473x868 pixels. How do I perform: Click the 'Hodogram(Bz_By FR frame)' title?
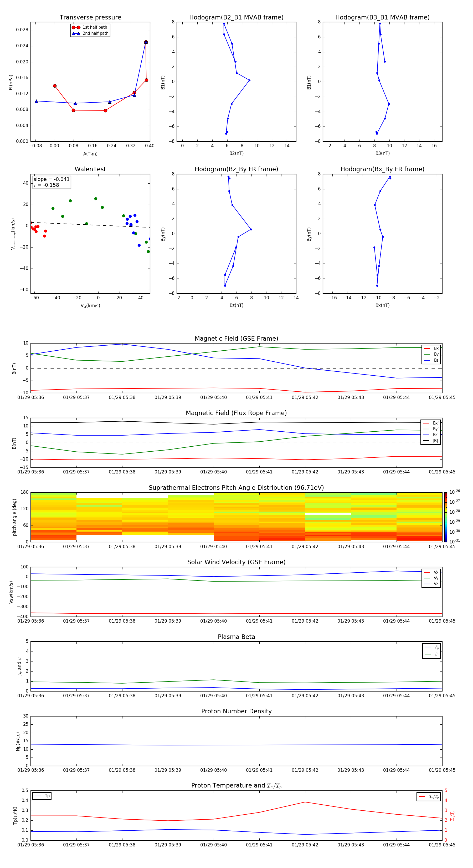236,169
